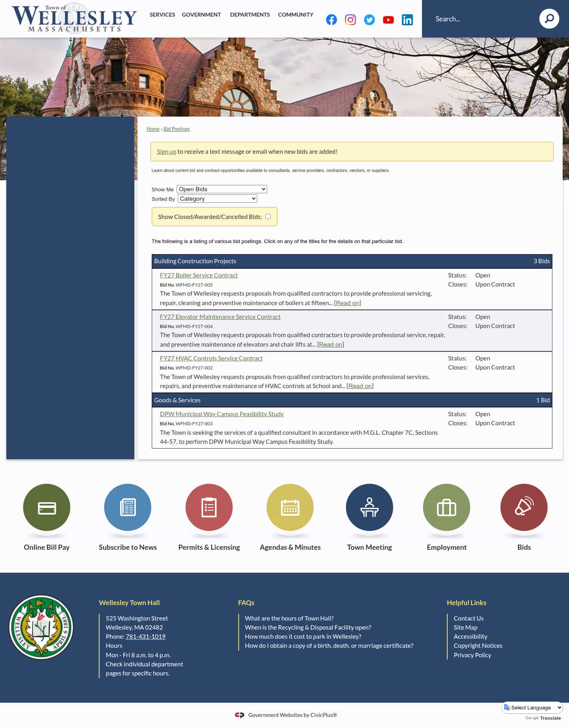
Task: Open the Permits & Licensing circle icon
Action: (x=209, y=507)
